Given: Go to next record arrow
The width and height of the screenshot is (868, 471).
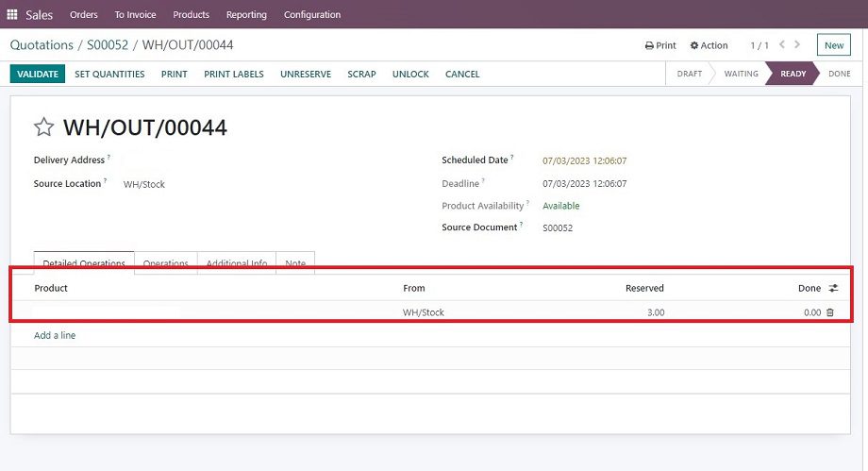Looking at the screenshot, I should pos(798,44).
